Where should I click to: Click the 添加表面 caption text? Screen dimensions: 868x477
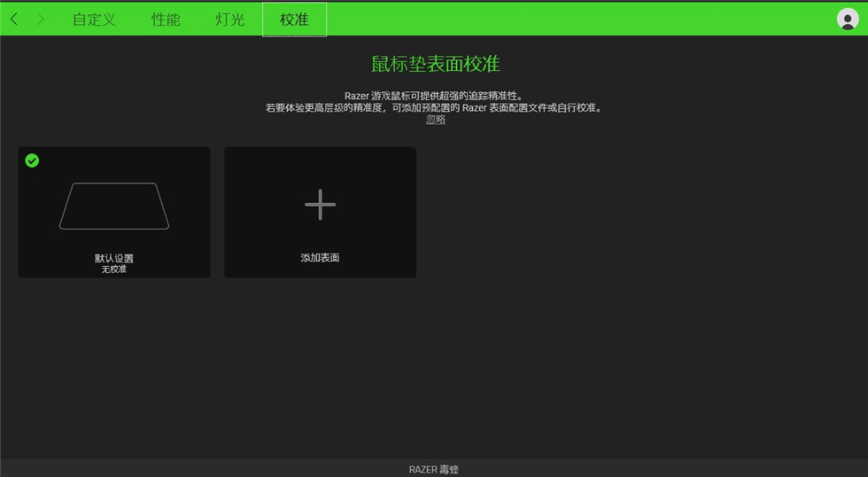[x=320, y=258]
